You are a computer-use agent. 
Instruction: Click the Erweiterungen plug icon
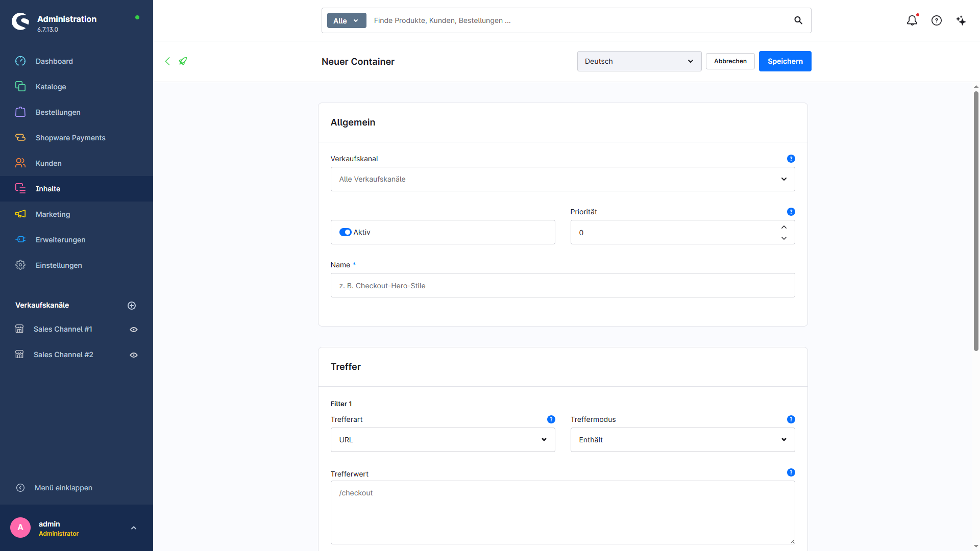pyautogui.click(x=20, y=240)
